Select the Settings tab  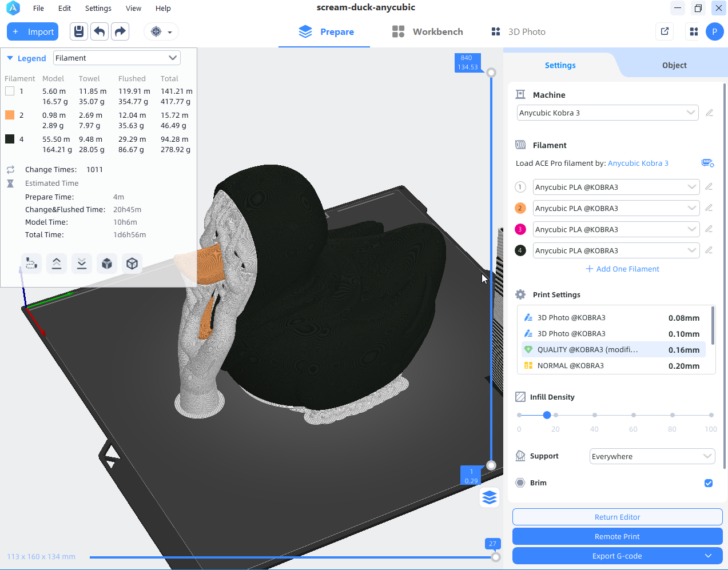pyautogui.click(x=560, y=65)
